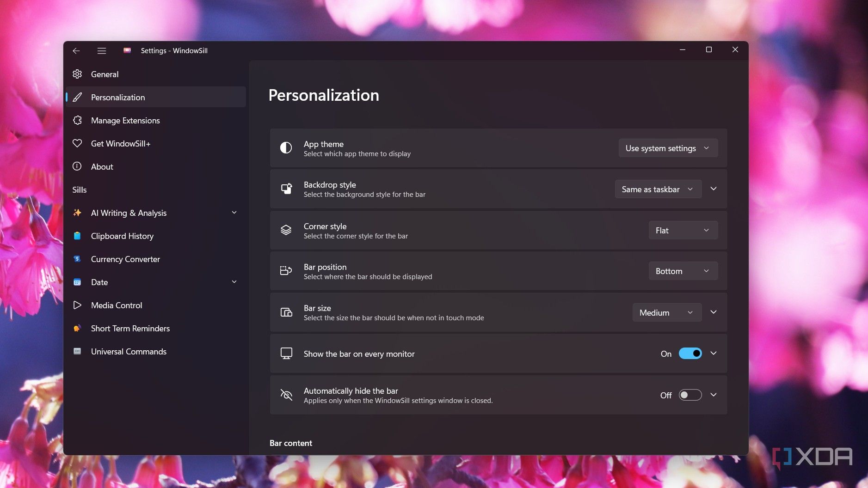This screenshot has width=868, height=488.
Task: Open the Corner style Flat dropdown
Action: (x=683, y=230)
